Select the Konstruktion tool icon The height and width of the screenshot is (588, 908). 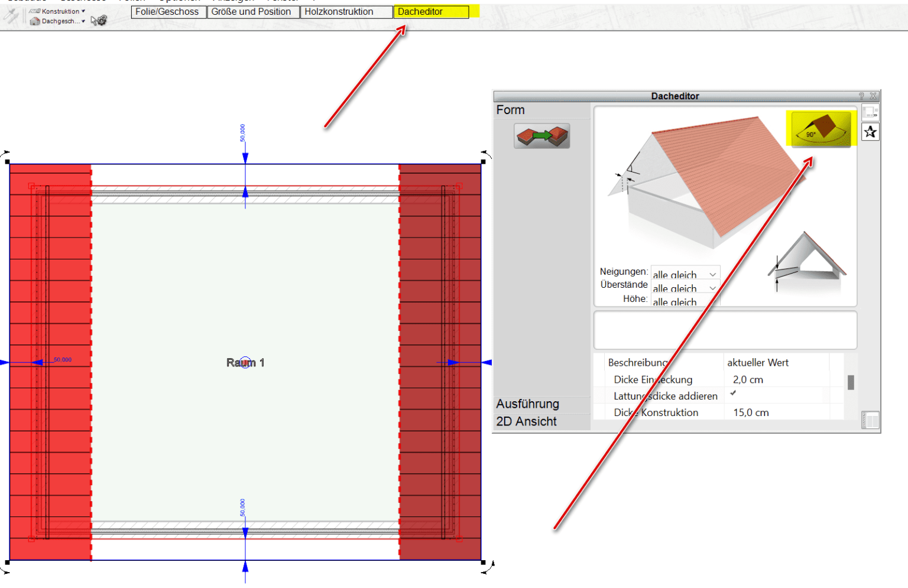click(34, 10)
